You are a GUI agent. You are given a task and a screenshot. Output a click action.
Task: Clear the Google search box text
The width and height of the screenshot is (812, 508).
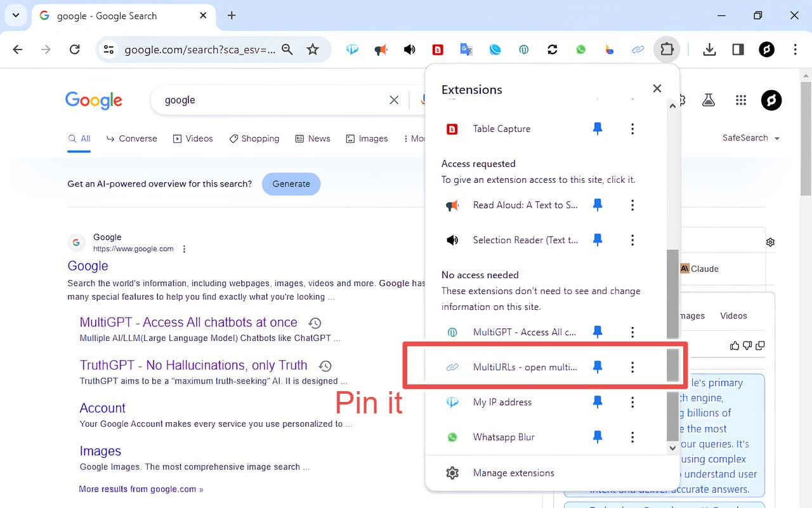tap(394, 100)
